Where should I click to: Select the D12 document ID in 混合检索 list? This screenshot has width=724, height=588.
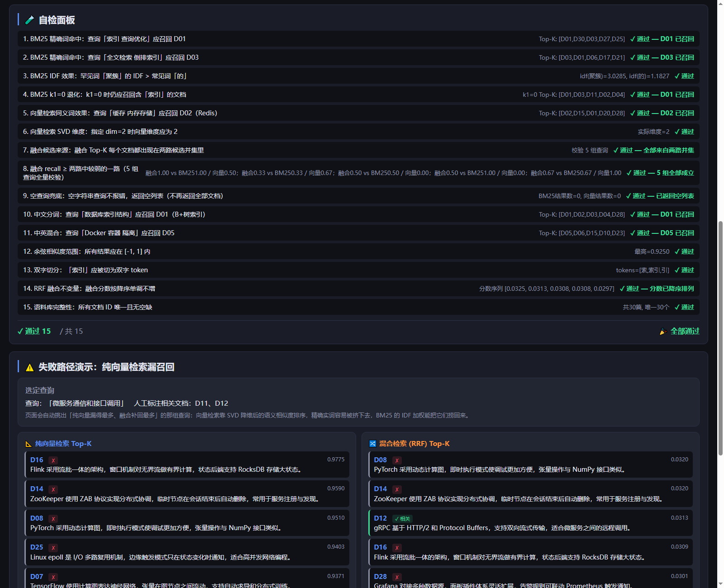click(x=381, y=518)
